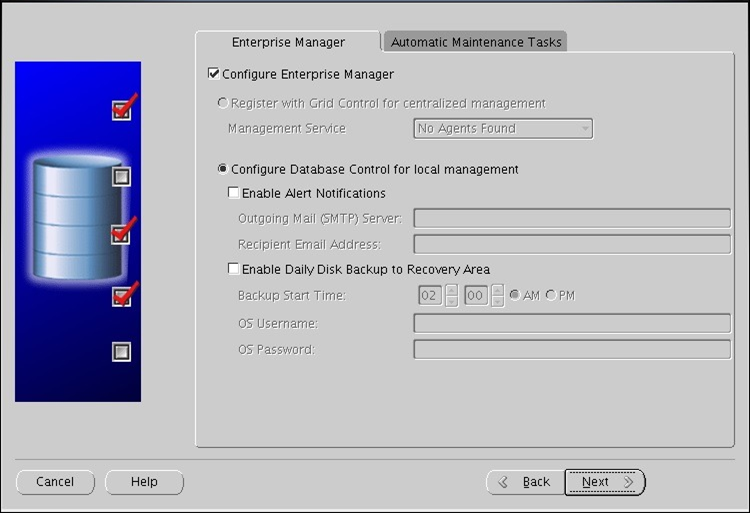The width and height of the screenshot is (750, 513).
Task: Click the Outgoing Mail (SMTP) Server field
Action: click(x=572, y=218)
